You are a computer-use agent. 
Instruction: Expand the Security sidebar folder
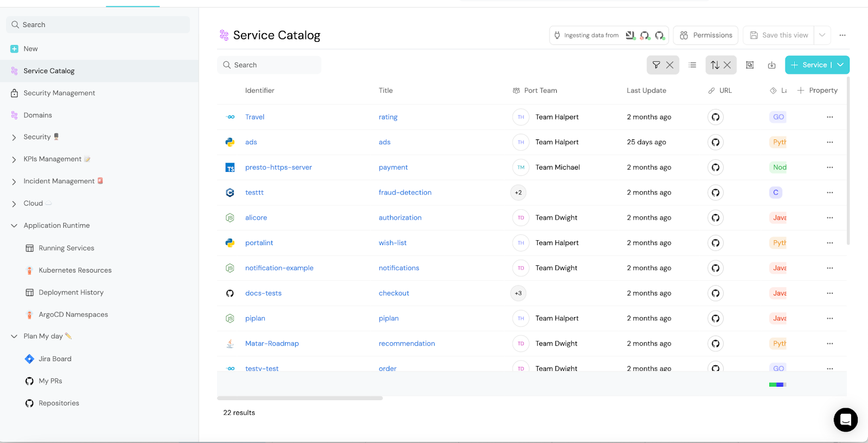click(x=14, y=137)
